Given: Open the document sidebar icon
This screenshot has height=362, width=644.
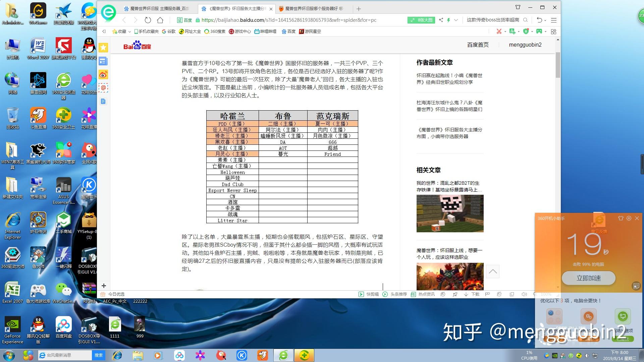Looking at the screenshot, I should click(103, 101).
